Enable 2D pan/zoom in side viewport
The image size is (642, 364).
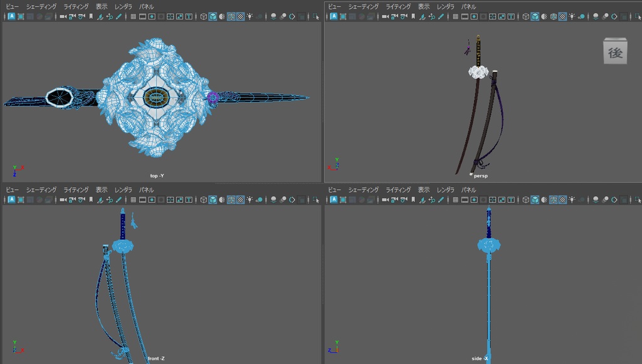coord(431,200)
